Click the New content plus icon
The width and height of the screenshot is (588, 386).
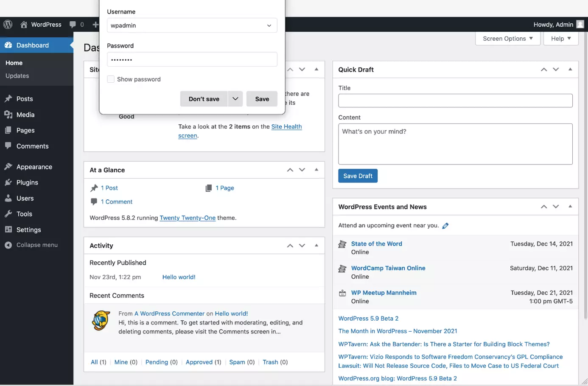pos(95,25)
